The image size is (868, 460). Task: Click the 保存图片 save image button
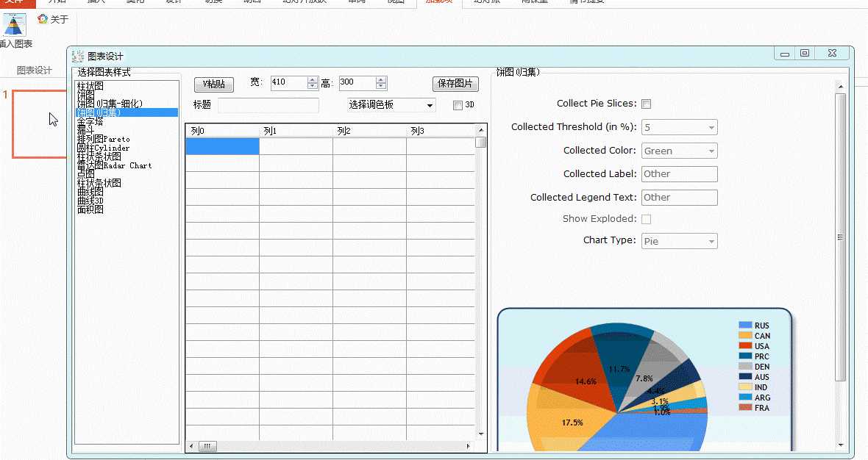(455, 84)
